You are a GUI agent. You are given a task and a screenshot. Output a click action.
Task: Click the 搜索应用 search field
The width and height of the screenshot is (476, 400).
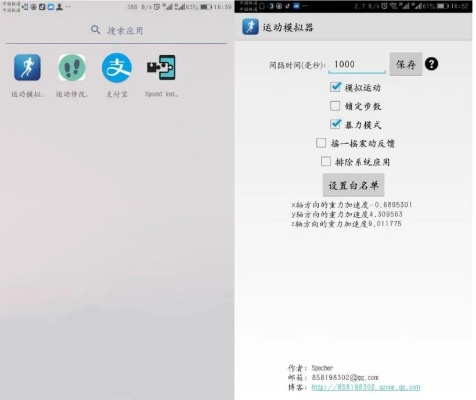point(117,30)
